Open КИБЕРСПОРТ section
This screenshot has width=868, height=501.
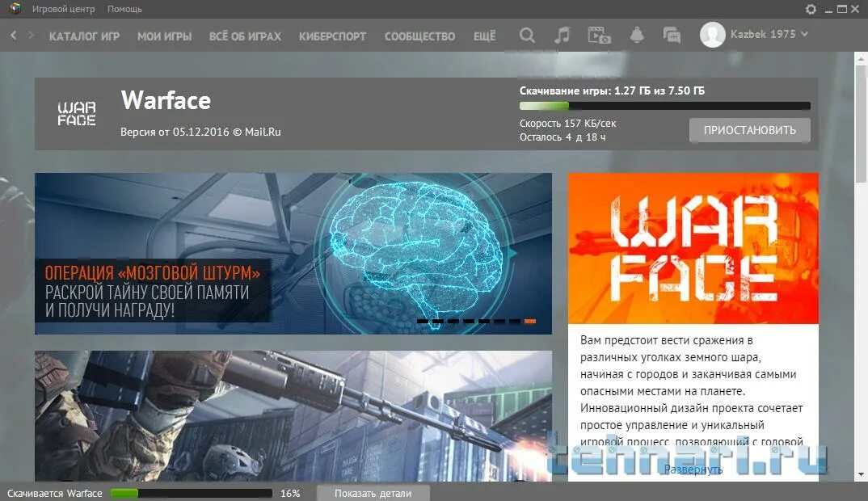pos(332,36)
